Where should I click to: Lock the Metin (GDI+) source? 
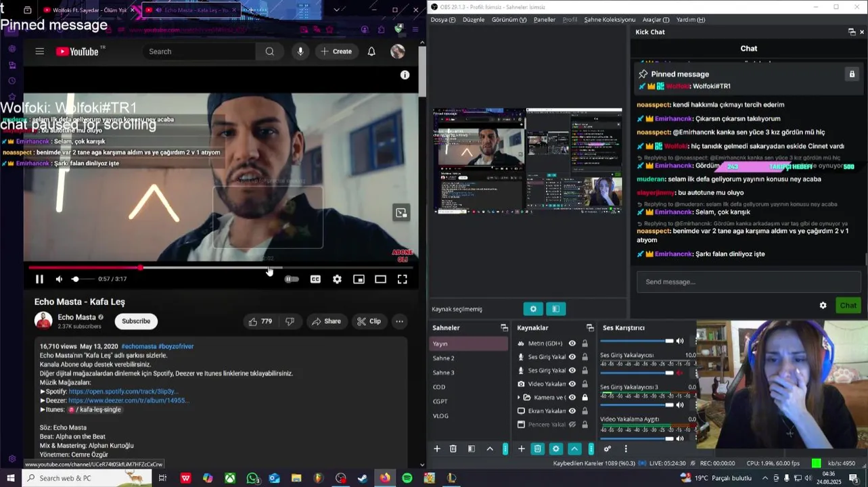tap(585, 344)
